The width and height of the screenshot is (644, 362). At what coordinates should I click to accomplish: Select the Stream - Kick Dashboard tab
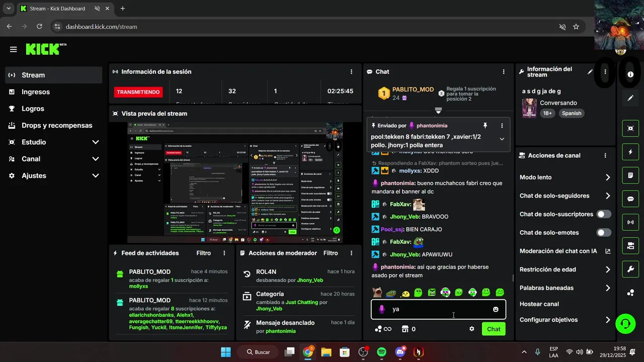64,9
